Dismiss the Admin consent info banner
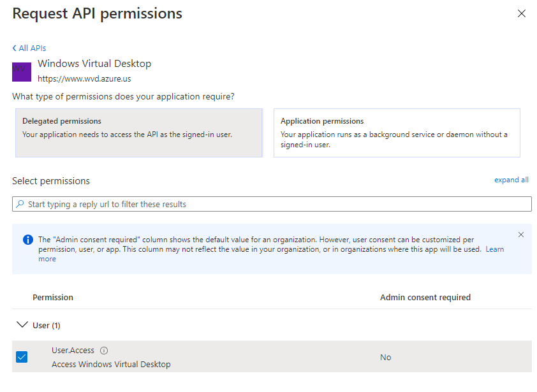The image size is (537, 392). click(521, 235)
